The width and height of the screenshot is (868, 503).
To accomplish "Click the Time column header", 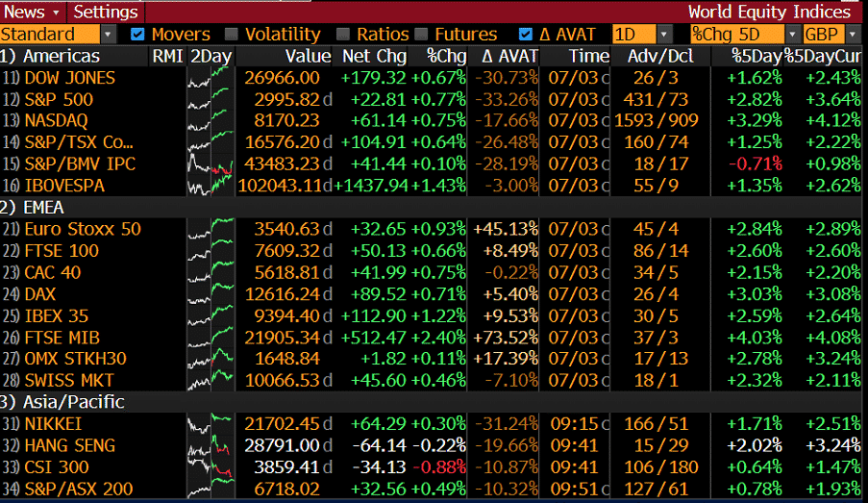I will click(589, 56).
